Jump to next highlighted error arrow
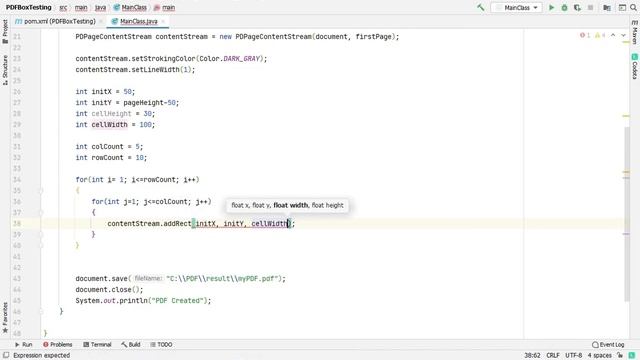This screenshot has height=360, width=640. point(623,36)
